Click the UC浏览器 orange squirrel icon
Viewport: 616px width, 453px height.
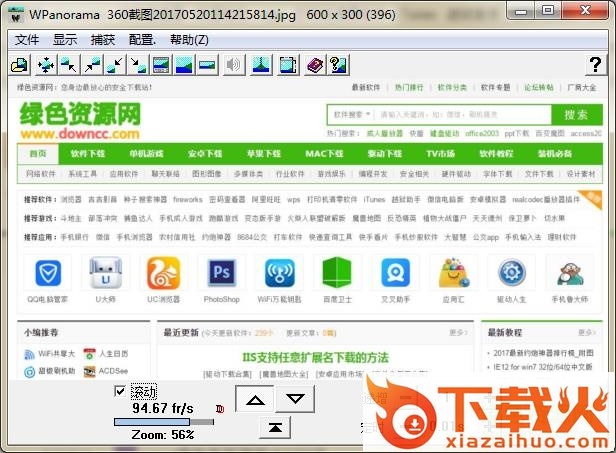(x=164, y=273)
